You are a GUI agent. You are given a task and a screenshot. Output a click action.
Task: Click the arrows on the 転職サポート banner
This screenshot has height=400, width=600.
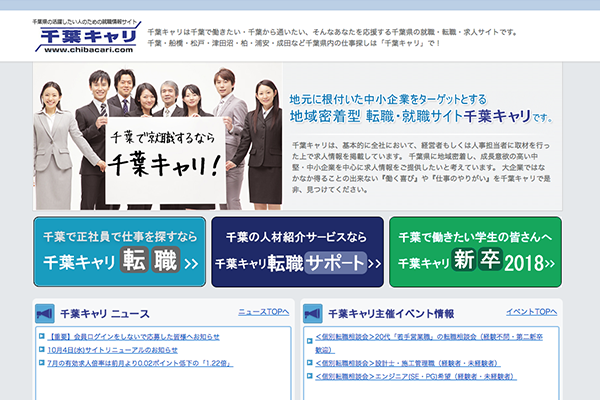374,263
